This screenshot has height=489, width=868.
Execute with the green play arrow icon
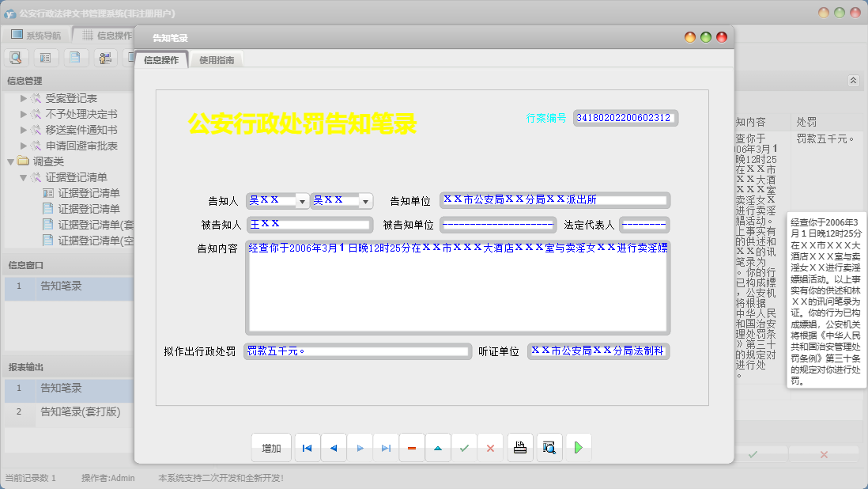pos(578,447)
